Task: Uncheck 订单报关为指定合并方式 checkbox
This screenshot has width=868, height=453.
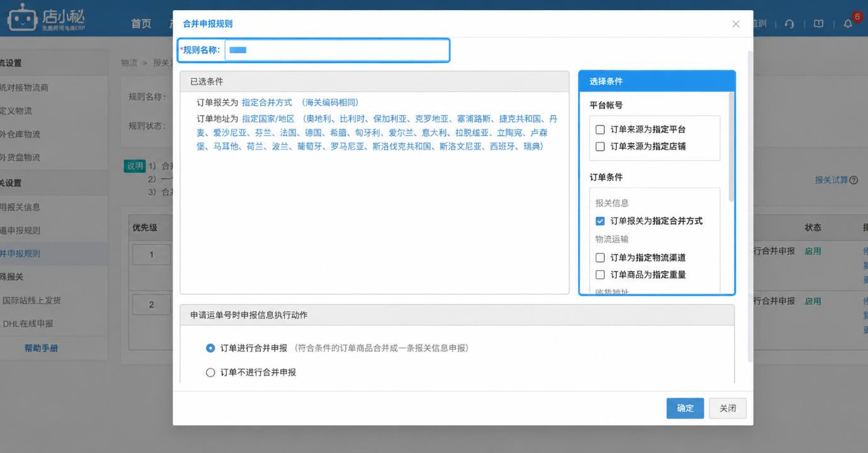Action: 600,221
